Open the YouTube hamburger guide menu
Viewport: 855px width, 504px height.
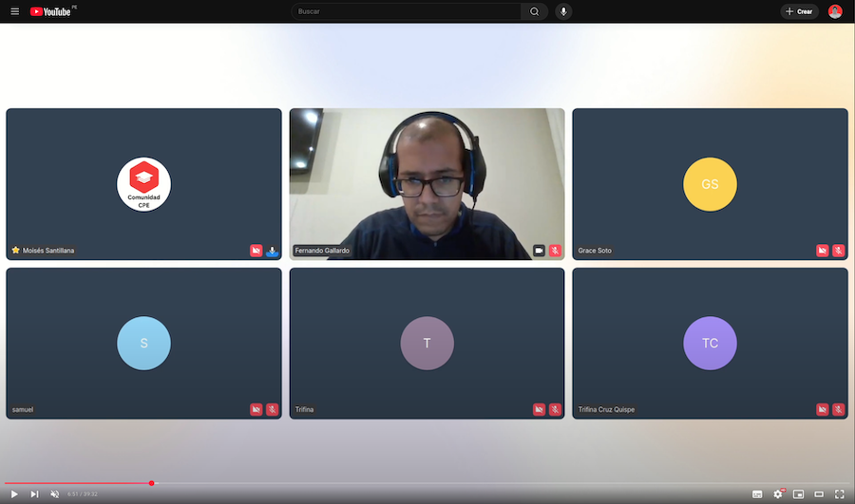point(14,11)
